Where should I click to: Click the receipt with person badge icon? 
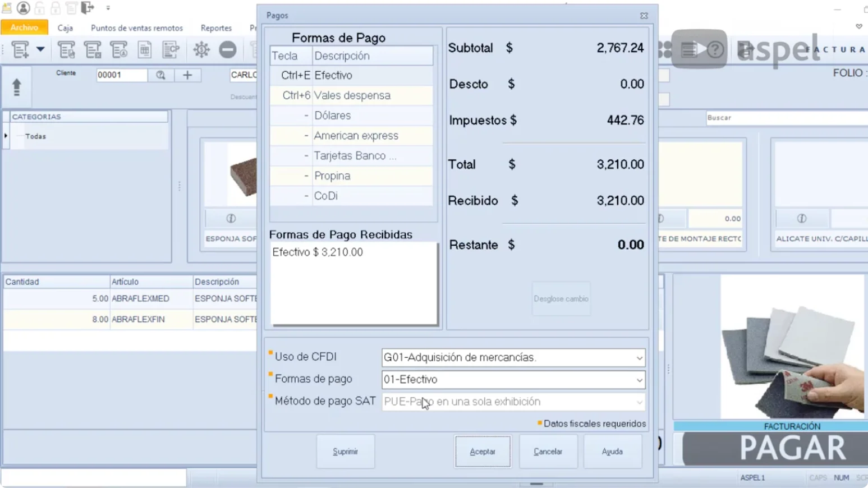119,50
